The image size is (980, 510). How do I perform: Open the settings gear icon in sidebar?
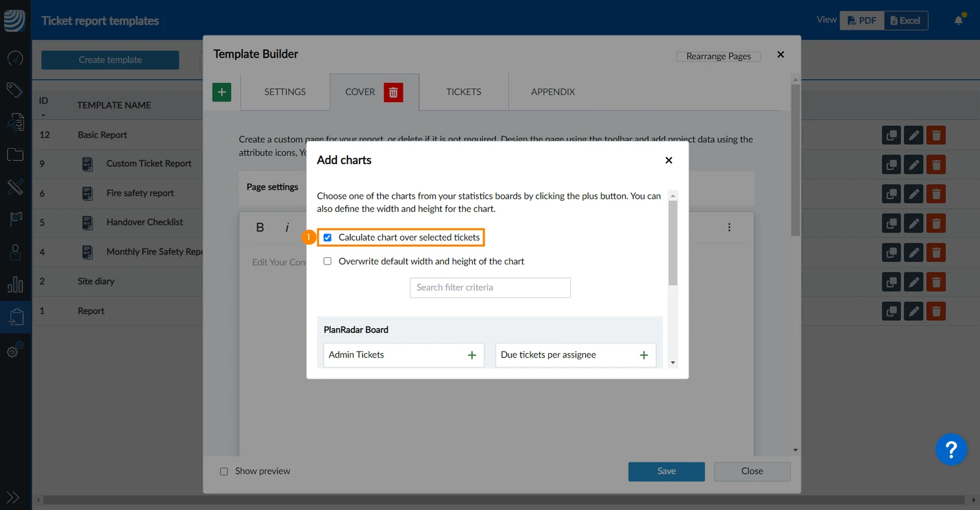(15, 350)
